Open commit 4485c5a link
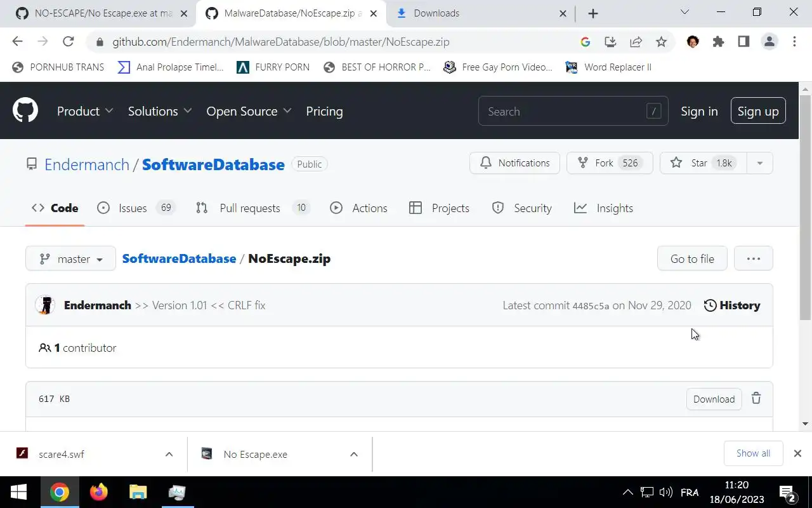The width and height of the screenshot is (812, 508). [x=591, y=305]
